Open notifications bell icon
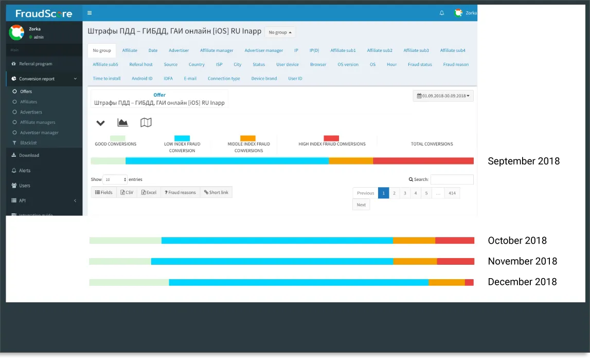 441,13
